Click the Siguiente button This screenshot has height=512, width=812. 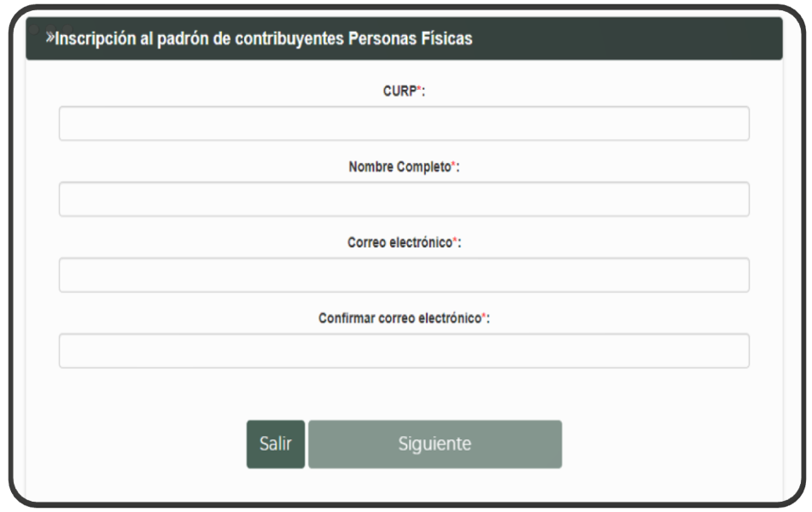tap(435, 445)
